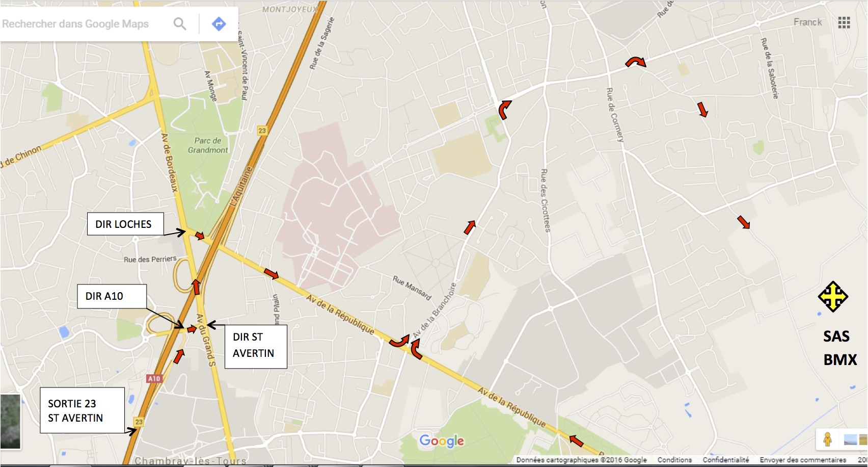Click the search magnifying glass icon
Viewport: 868px width, 467px height.
point(180,23)
